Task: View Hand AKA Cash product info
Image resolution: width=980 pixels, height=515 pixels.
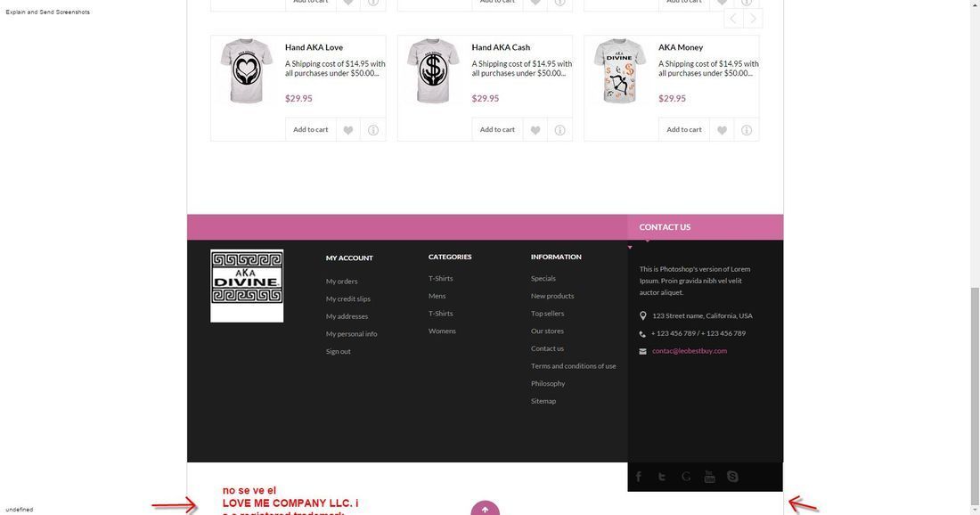Action: pyautogui.click(x=560, y=130)
